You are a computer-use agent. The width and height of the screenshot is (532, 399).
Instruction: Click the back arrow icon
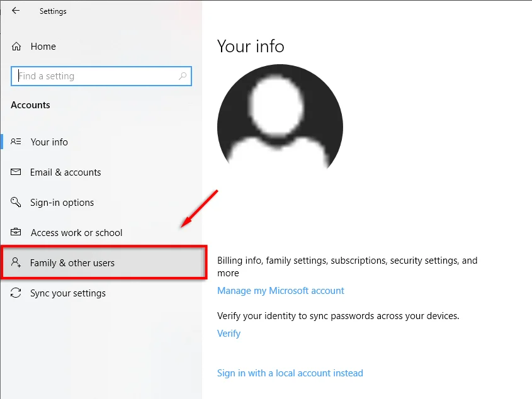click(16, 11)
